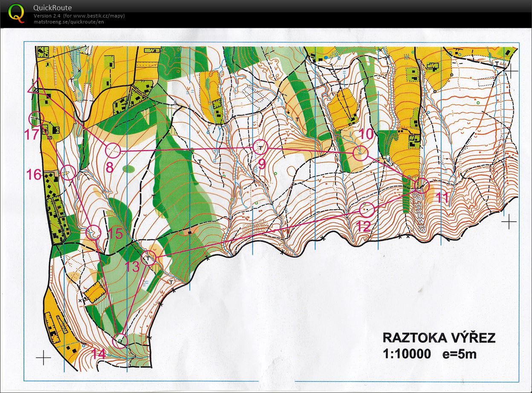
Task: Select the circle of control 11
Action: (421, 186)
